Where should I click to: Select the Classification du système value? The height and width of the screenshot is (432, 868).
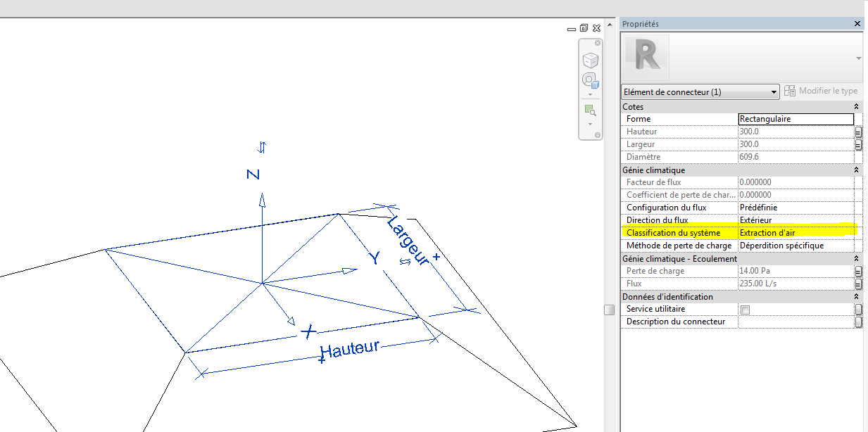[795, 233]
